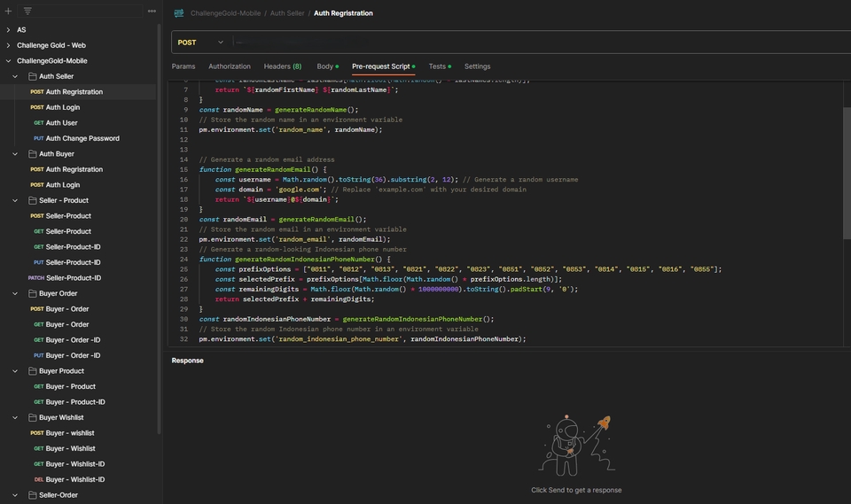Click the Seller-Order folder icon
This screenshot has height=504, width=851.
coord(33,495)
